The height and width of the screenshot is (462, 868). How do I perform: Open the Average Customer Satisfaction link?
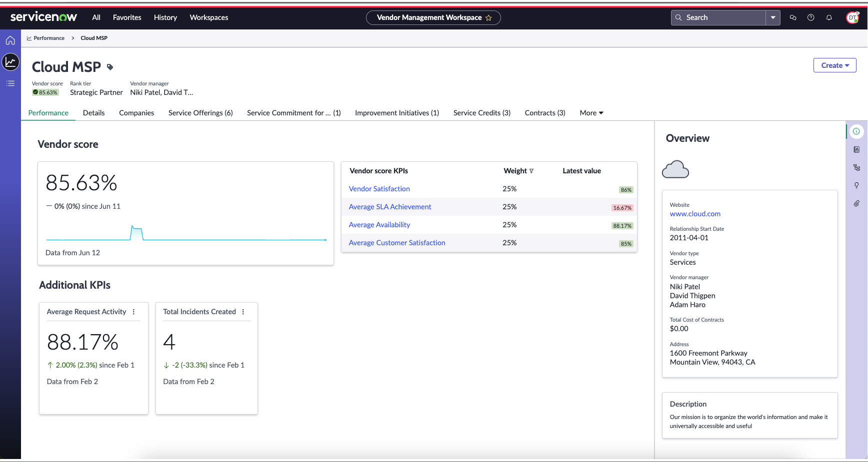click(397, 243)
